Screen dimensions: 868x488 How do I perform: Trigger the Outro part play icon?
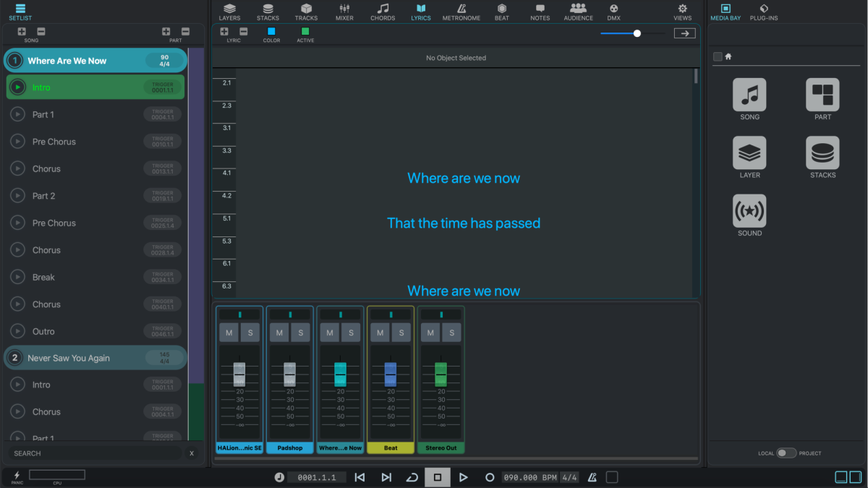17,331
